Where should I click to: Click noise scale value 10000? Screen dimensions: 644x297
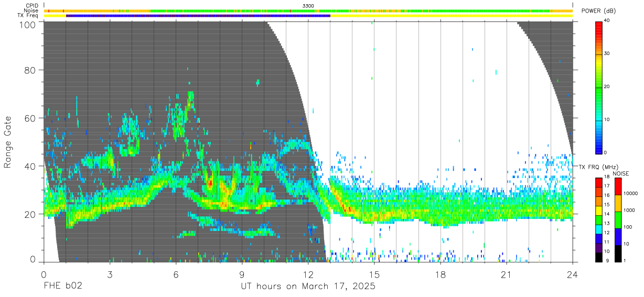pos(630,194)
